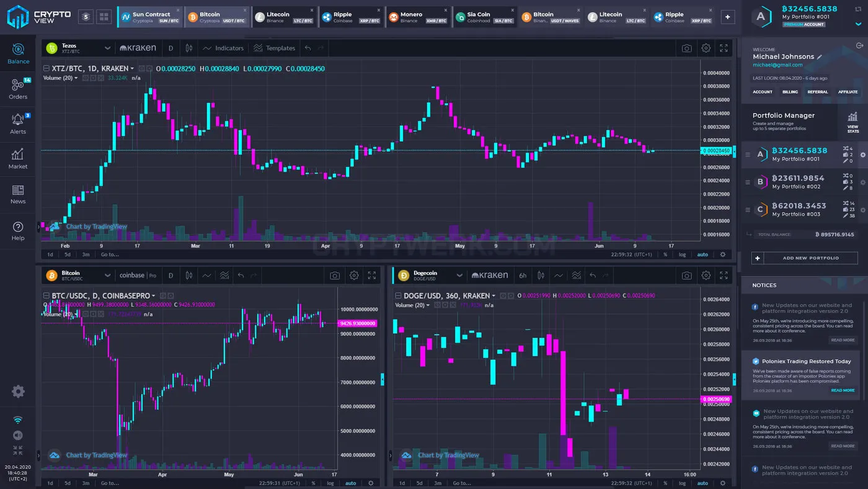Take a snapshot of the Bitcoin chart
This screenshot has height=489, width=868.
point(335,276)
